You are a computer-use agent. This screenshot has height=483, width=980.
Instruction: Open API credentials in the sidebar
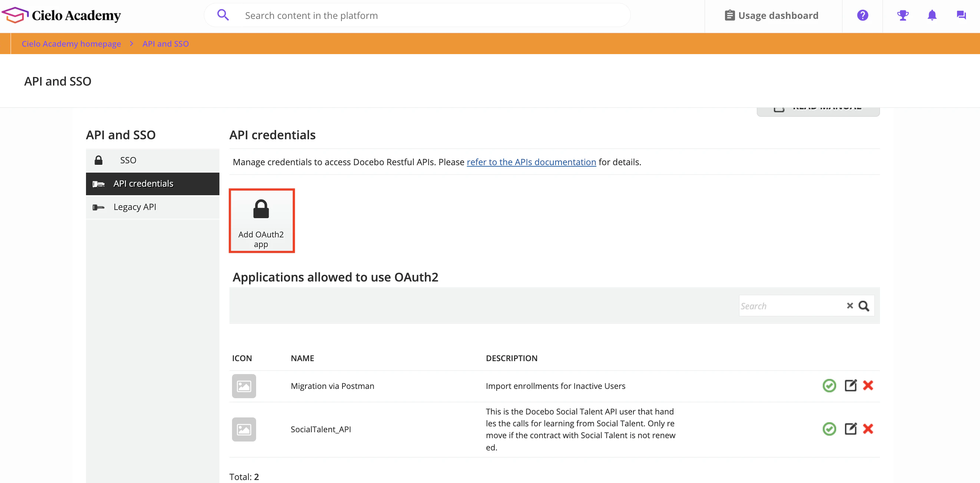(x=143, y=184)
